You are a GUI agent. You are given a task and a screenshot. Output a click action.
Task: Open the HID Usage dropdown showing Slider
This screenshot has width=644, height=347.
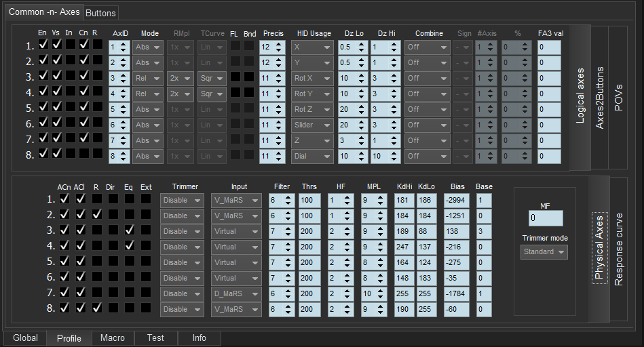312,125
